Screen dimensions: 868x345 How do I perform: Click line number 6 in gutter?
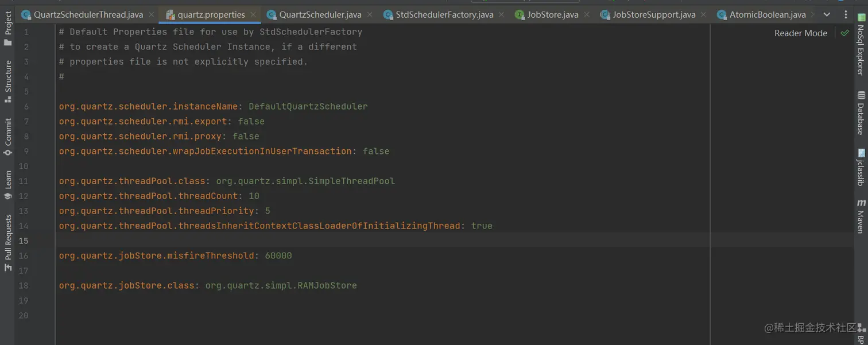tap(26, 106)
